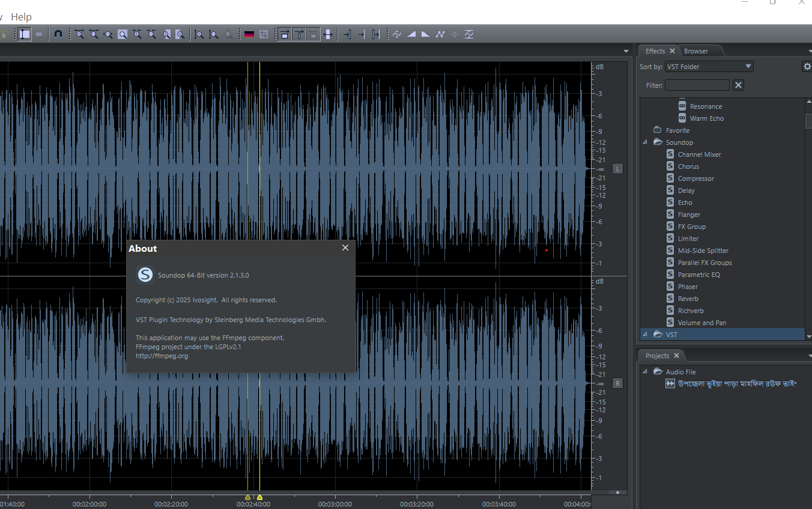Select the Parametric EQ effect
812x509 pixels.
point(698,275)
